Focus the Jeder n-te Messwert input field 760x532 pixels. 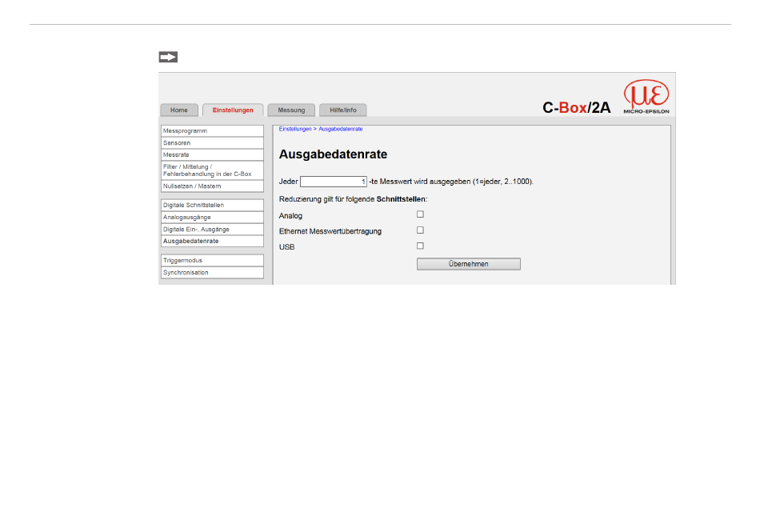[334, 182]
